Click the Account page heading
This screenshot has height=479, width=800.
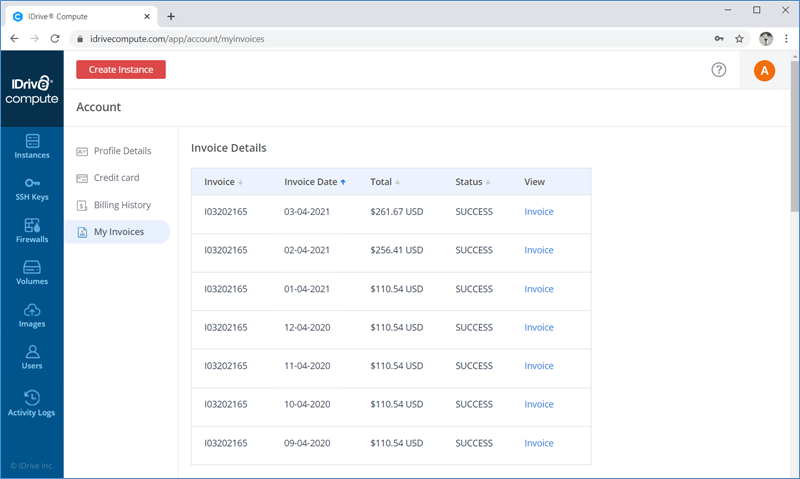click(98, 107)
